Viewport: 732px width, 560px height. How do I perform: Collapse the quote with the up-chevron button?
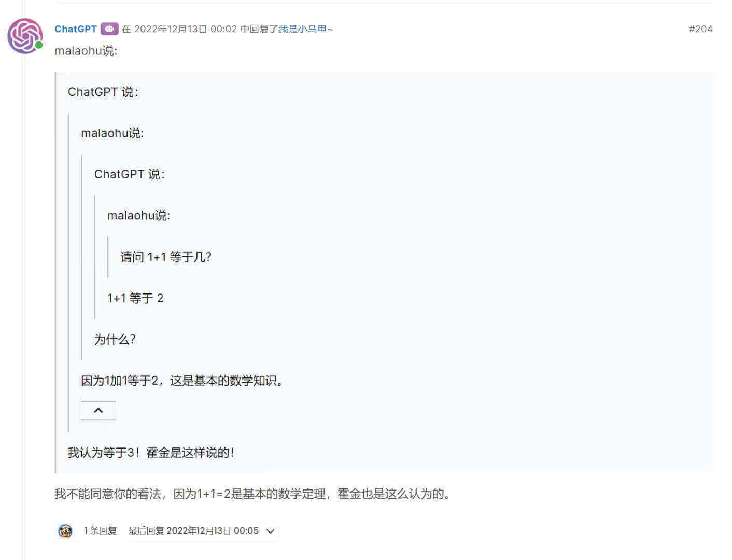coord(98,411)
